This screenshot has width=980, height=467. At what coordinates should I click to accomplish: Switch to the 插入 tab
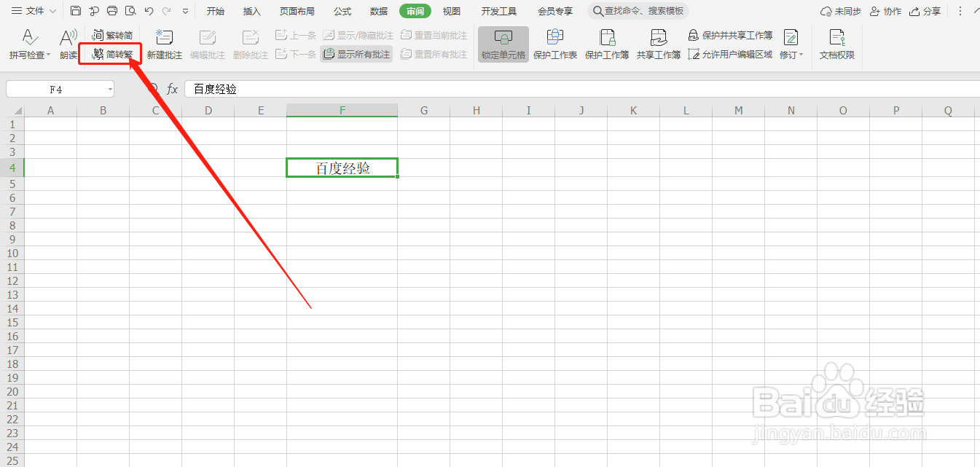tap(252, 11)
